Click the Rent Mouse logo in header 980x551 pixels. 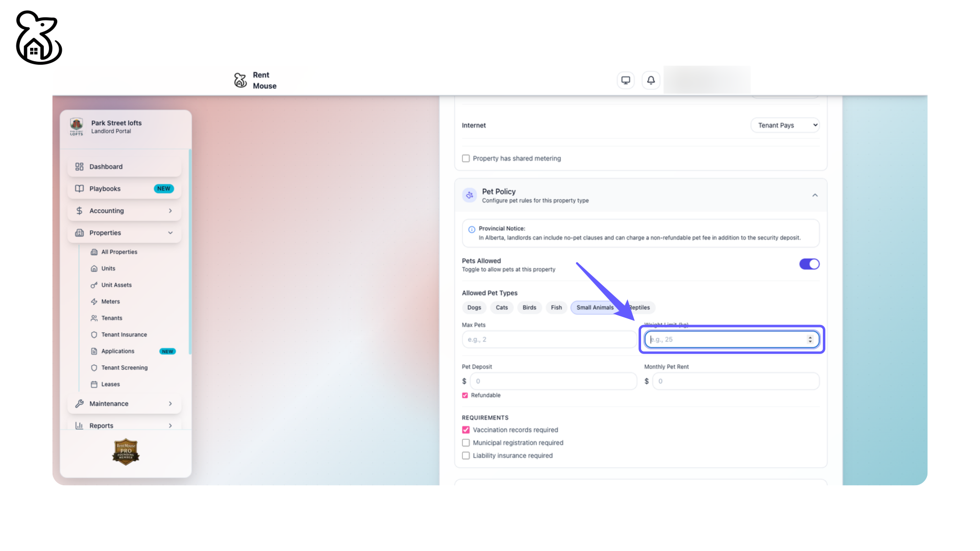(240, 80)
